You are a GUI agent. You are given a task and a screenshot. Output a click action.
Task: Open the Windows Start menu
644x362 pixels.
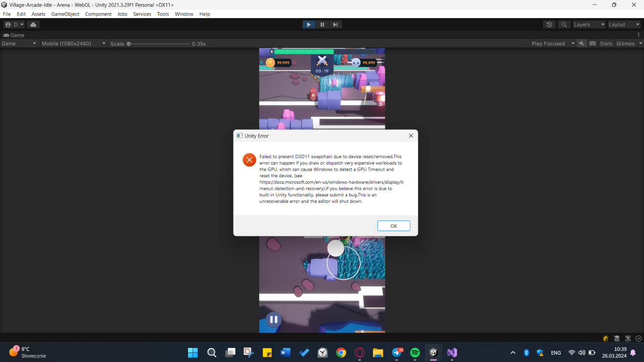pos(193,352)
